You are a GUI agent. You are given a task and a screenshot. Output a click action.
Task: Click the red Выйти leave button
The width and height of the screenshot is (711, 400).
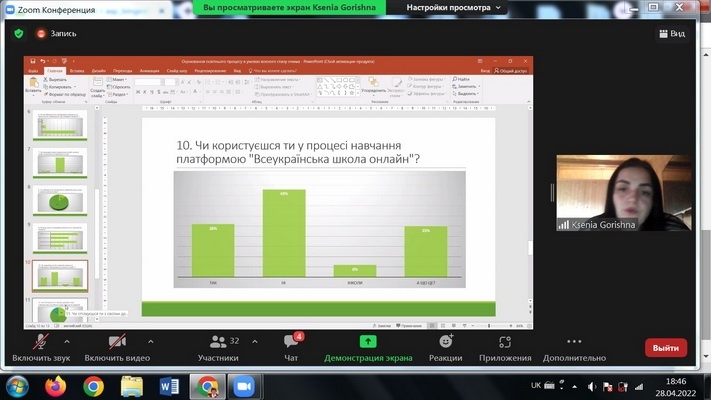665,348
